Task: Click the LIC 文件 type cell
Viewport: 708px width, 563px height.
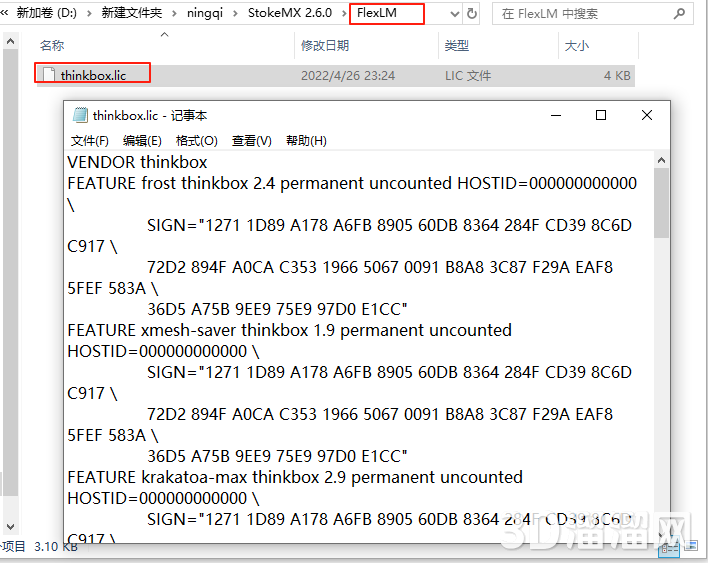Action: pos(468,75)
